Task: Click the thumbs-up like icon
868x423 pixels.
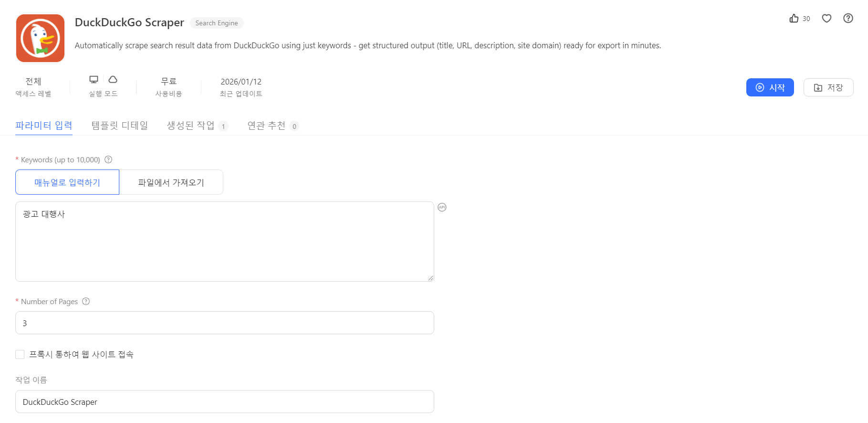Action: click(794, 19)
